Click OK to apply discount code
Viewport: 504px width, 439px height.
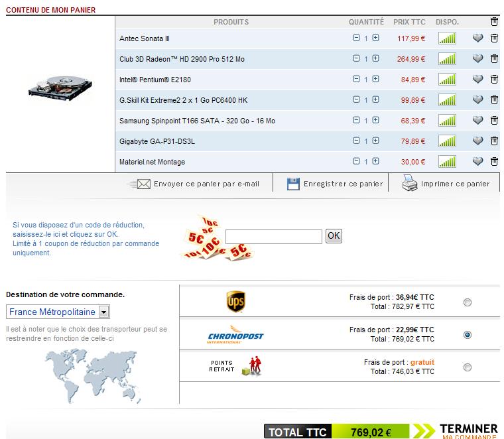click(334, 236)
